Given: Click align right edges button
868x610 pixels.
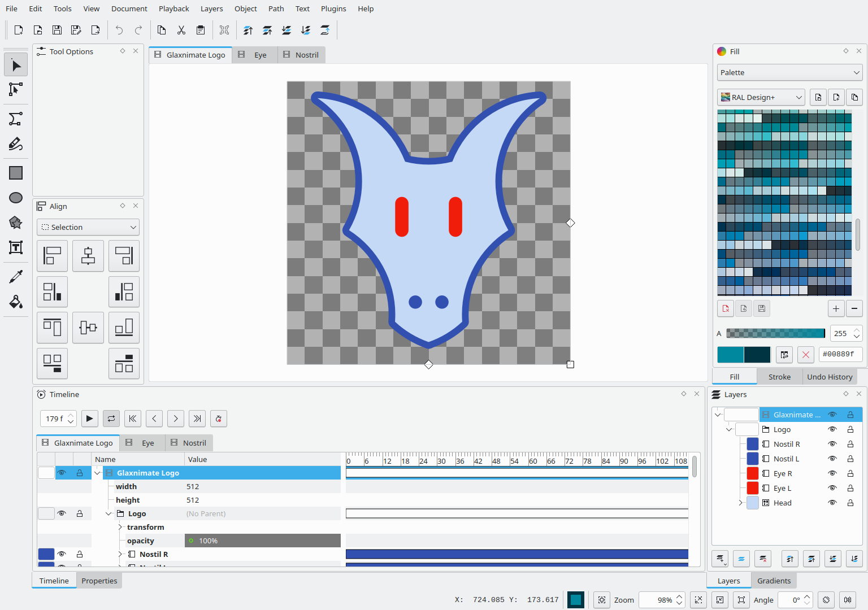Looking at the screenshot, I should (x=124, y=256).
